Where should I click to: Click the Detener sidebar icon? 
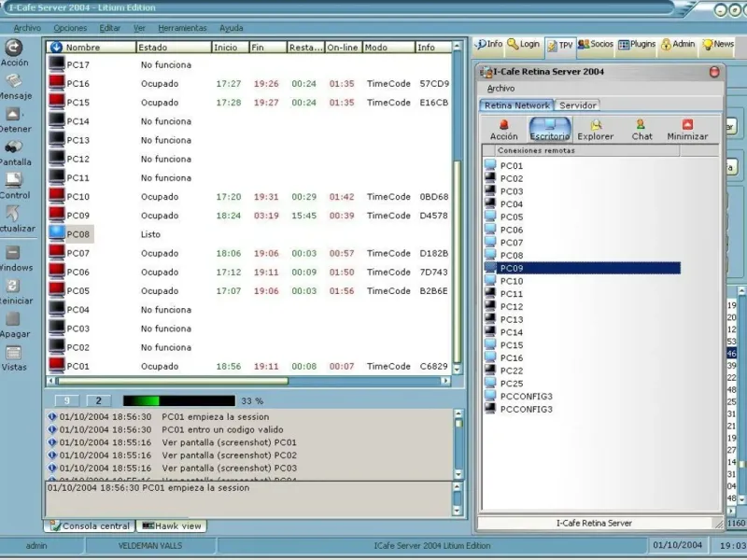13,114
